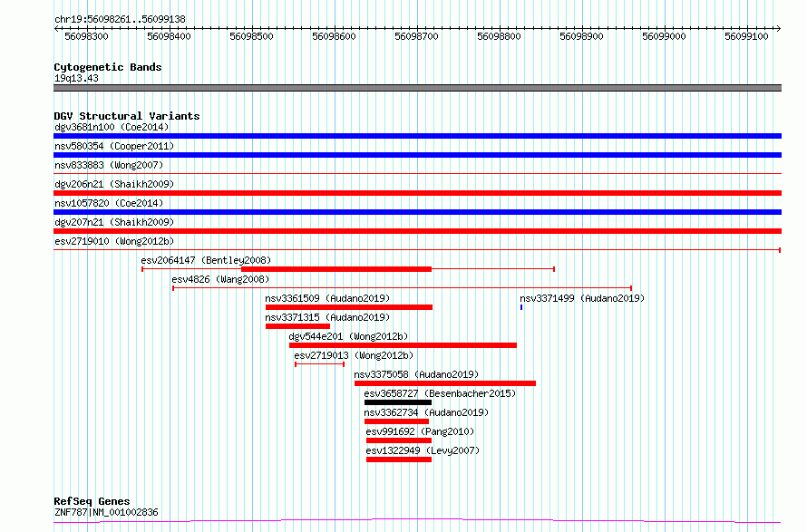This screenshot has height=532, width=807.
Task: Open the ZNF787|NM_001002836 gene label
Action: (106, 512)
